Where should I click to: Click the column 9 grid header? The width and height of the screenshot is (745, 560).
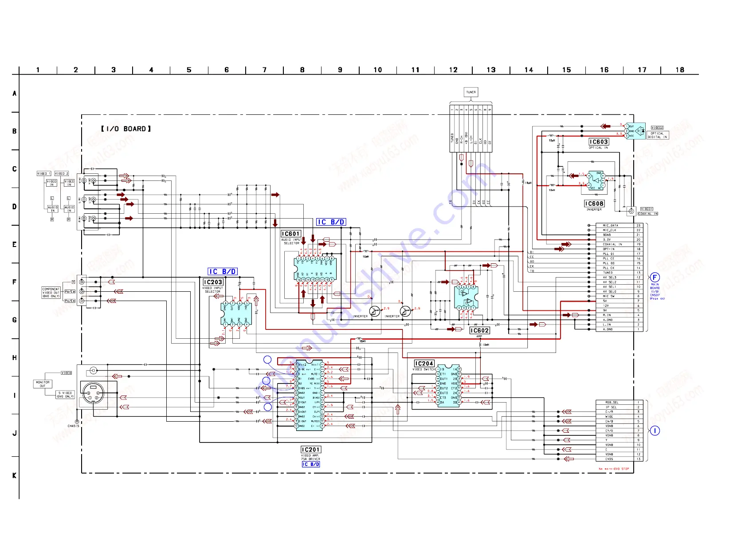(x=340, y=70)
